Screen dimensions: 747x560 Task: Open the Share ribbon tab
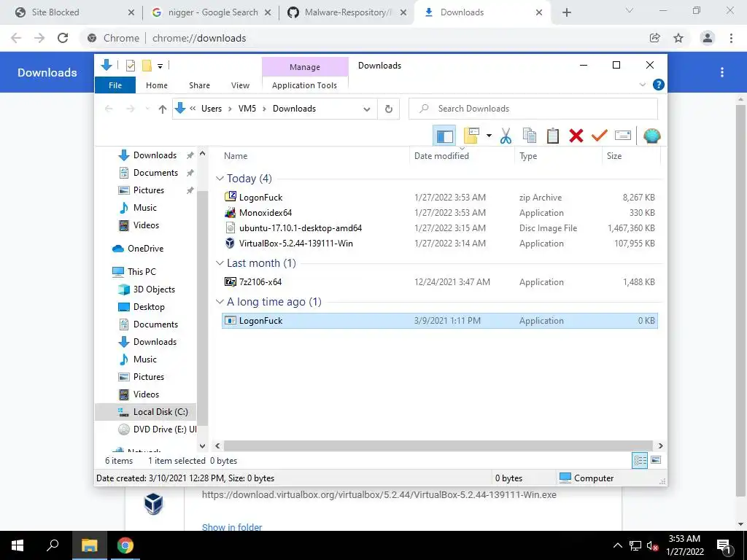199,85
